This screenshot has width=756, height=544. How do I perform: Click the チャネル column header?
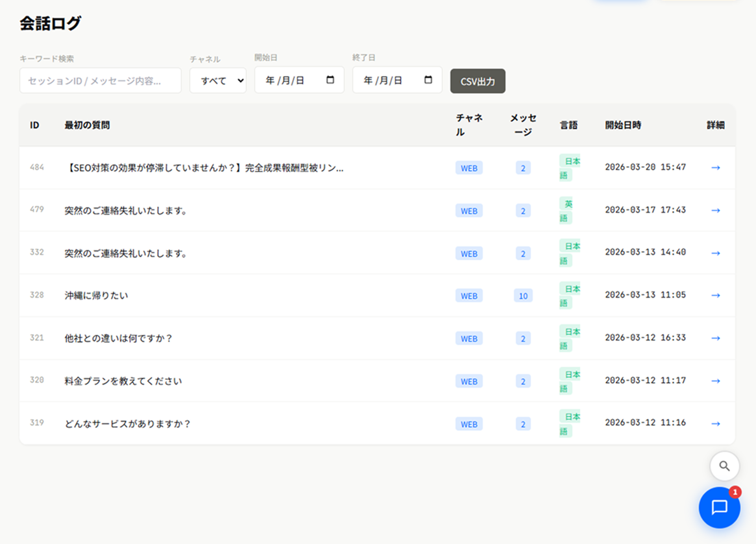point(469,124)
